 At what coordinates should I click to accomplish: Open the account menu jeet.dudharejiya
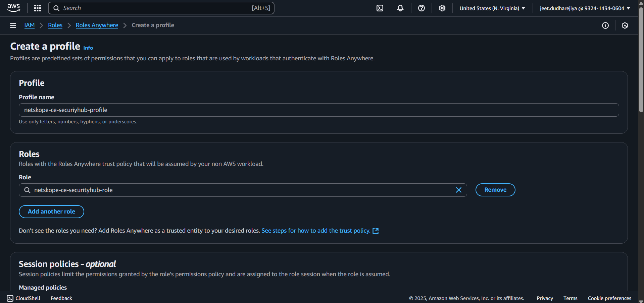pos(585,8)
